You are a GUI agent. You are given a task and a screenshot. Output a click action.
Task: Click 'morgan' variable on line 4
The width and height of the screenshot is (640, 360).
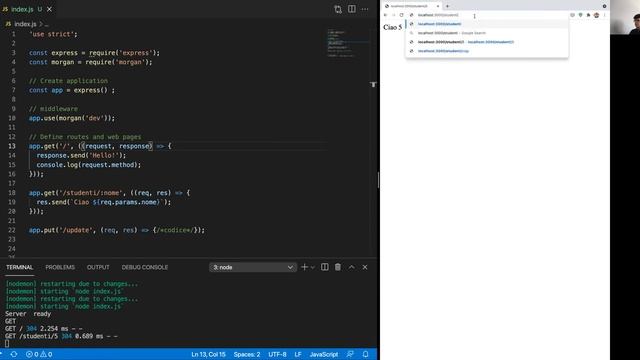(x=62, y=62)
